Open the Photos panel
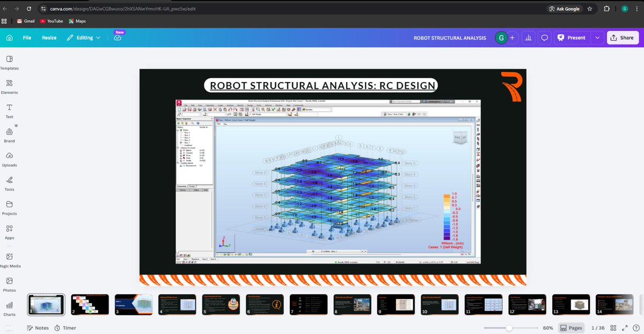Viewport: 644px width, 334px height. [x=9, y=285]
